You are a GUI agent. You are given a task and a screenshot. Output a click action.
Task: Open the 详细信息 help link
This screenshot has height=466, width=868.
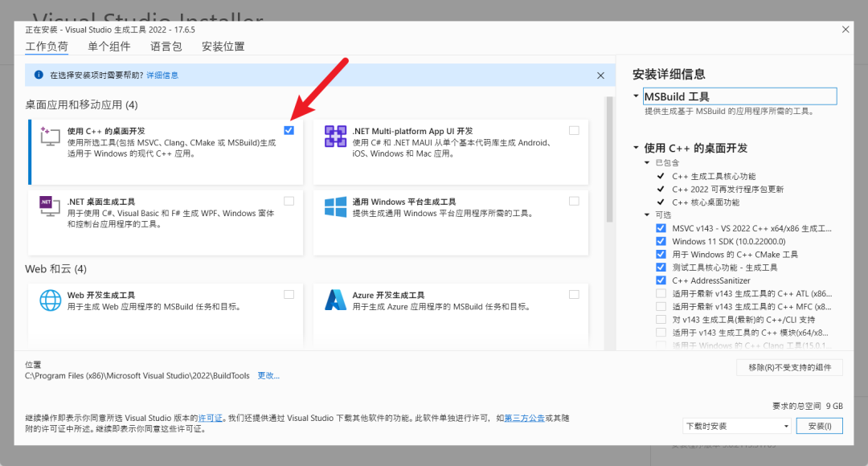[162, 76]
